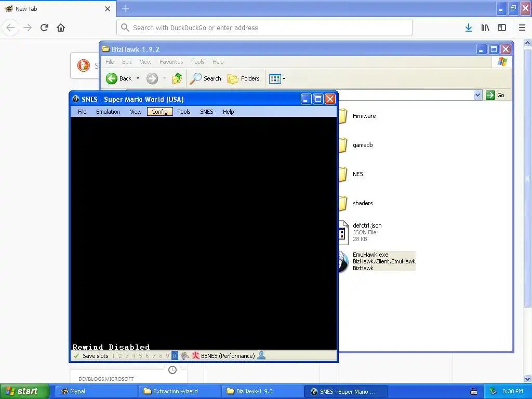
Task: Select save slot 9
Action: 168,356
